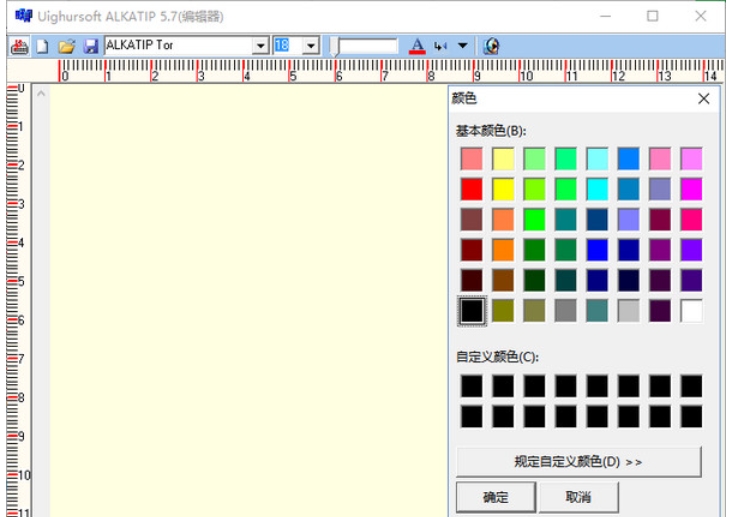Select the pale cyan swatch in first row
This screenshot has width=729, height=517.
pyautogui.click(x=597, y=159)
